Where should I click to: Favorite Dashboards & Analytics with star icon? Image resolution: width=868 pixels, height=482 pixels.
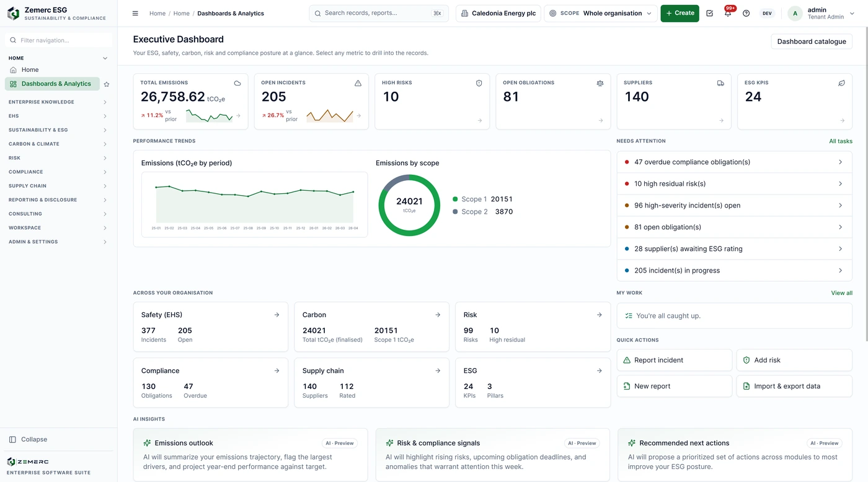pyautogui.click(x=107, y=84)
